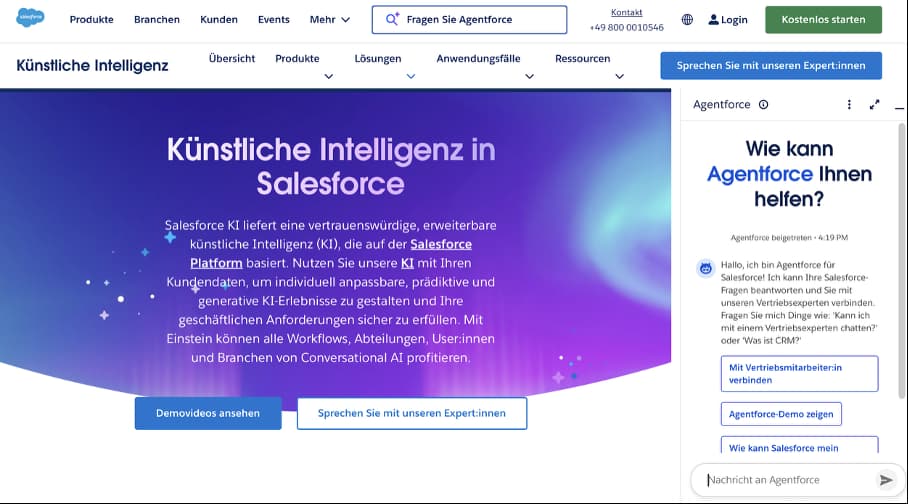Expand the Agentforce chat panel
This screenshot has width=908, height=504.
874,105
